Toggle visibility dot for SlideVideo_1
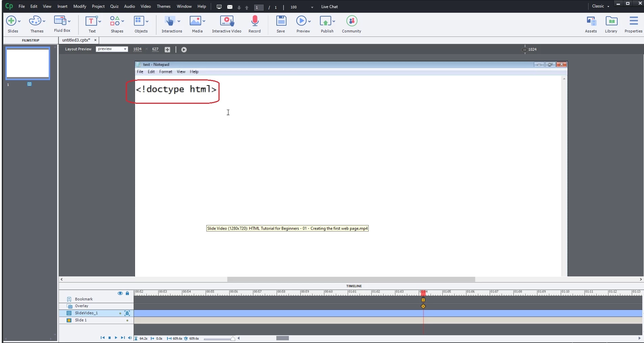The width and height of the screenshot is (644, 343). click(x=120, y=313)
